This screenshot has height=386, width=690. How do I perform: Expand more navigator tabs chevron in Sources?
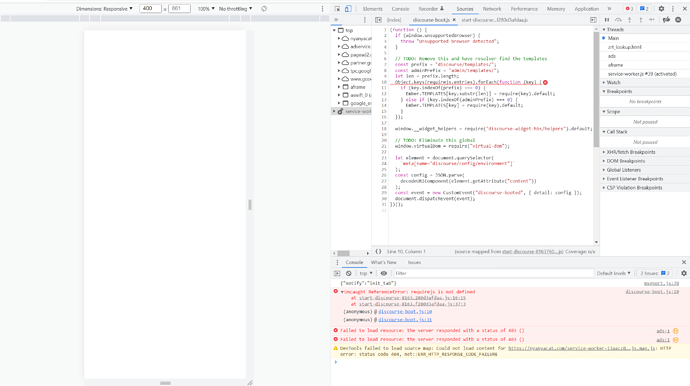tap(336, 20)
